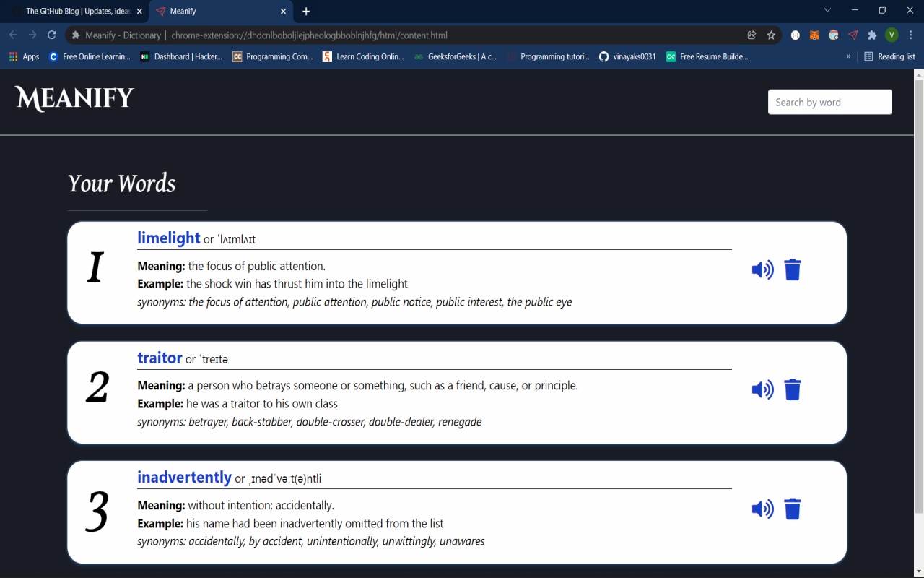This screenshot has height=578, width=924.
Task: Go back to previous page
Action: click(13, 35)
